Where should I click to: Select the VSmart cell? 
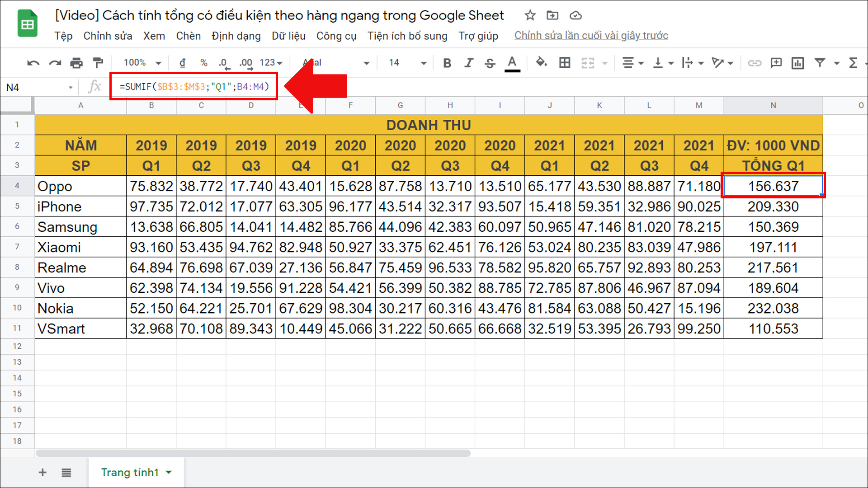pos(80,328)
